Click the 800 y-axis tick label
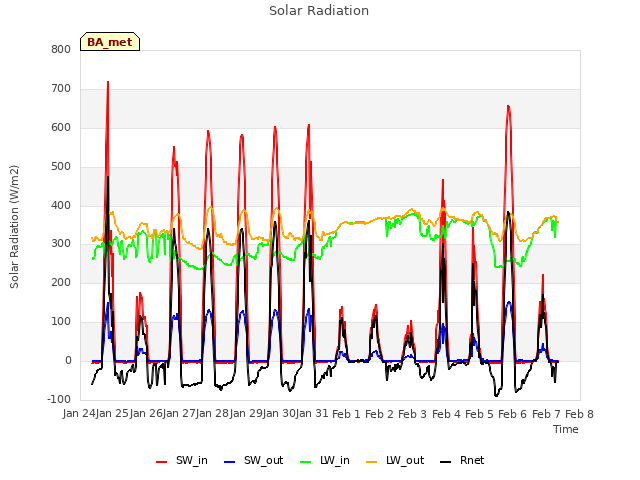Screen dimensions: 640x480 tap(61, 49)
